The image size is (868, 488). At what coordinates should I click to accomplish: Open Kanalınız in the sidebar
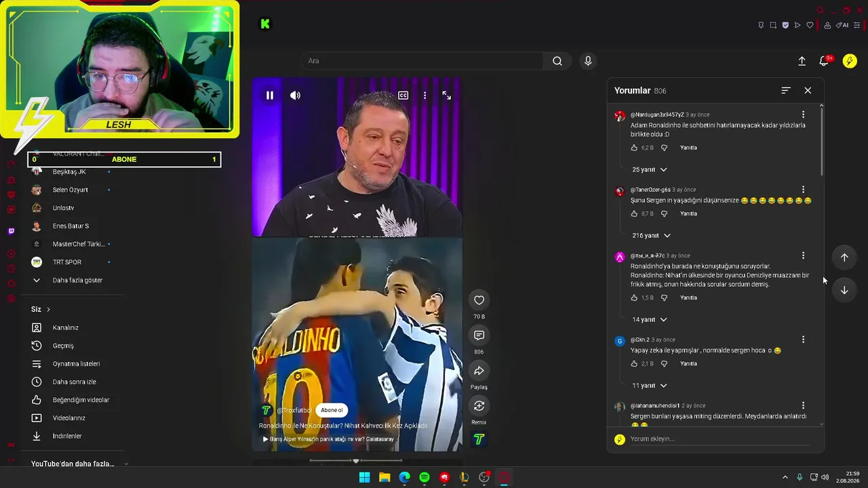click(65, 328)
